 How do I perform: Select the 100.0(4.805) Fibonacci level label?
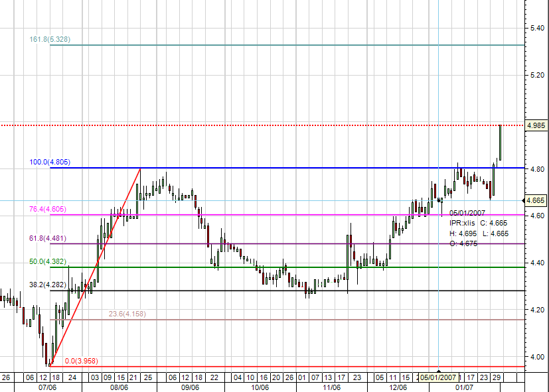[50, 163]
